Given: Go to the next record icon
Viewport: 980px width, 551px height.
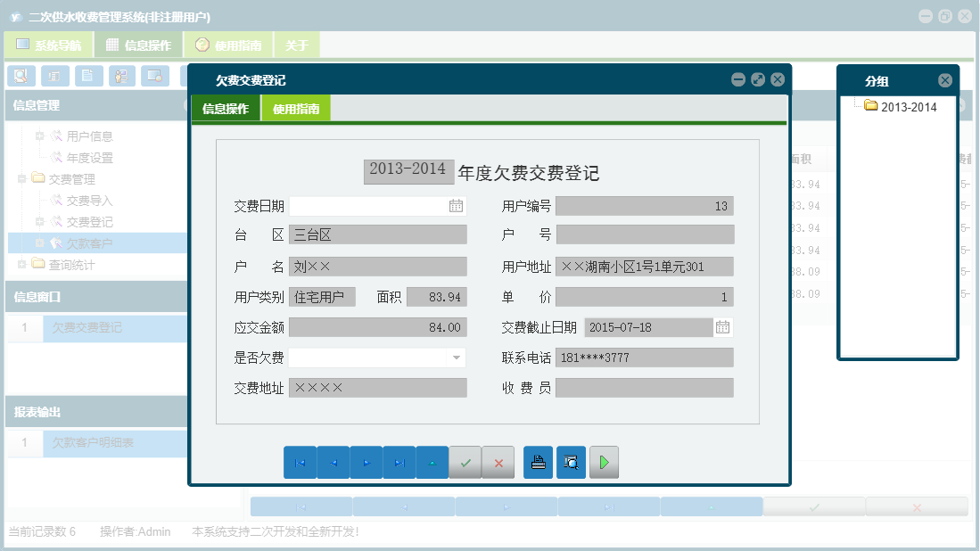Looking at the screenshot, I should point(366,462).
